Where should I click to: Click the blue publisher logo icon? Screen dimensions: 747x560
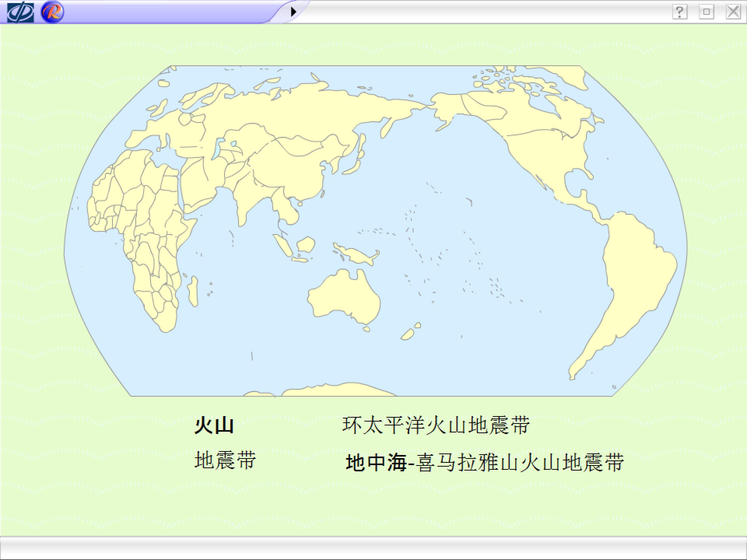coord(20,12)
